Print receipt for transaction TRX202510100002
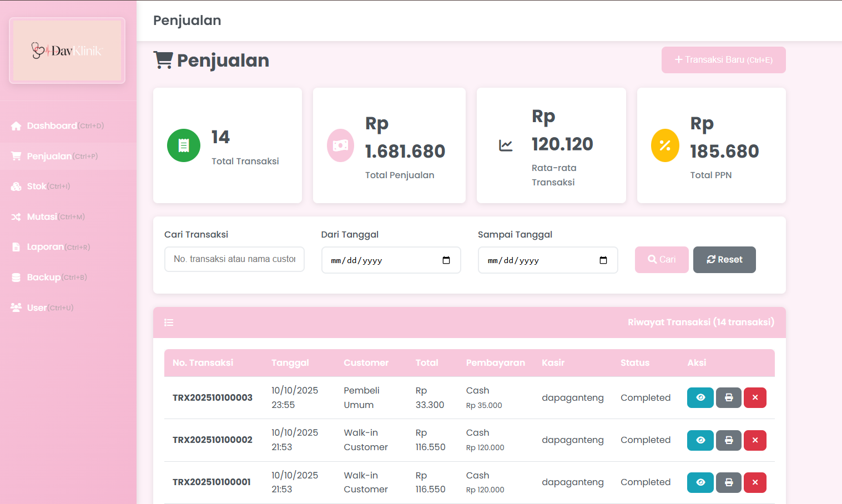The image size is (842, 504). point(728,440)
